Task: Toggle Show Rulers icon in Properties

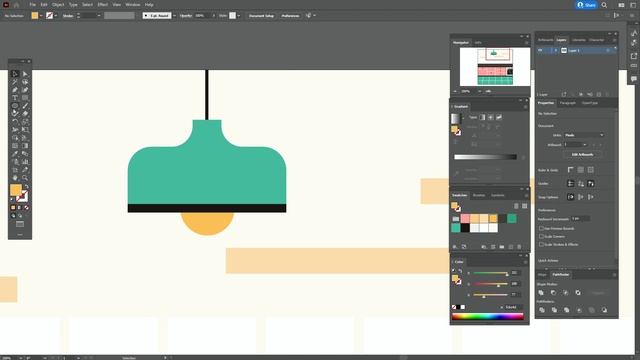Action: pos(571,170)
